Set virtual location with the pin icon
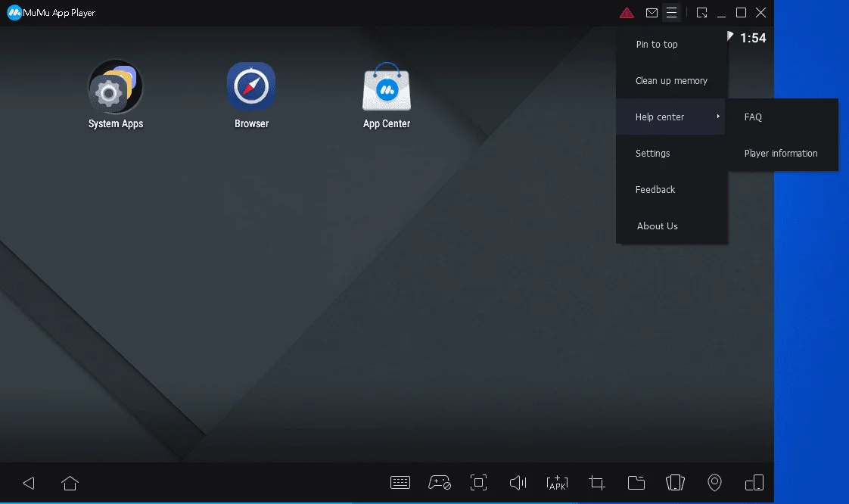 [x=714, y=483]
